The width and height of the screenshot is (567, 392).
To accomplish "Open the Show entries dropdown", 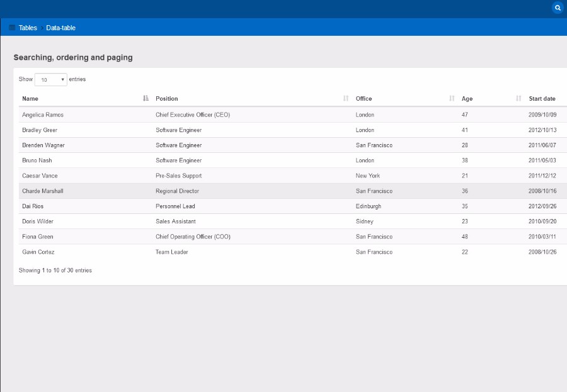I will point(50,80).
